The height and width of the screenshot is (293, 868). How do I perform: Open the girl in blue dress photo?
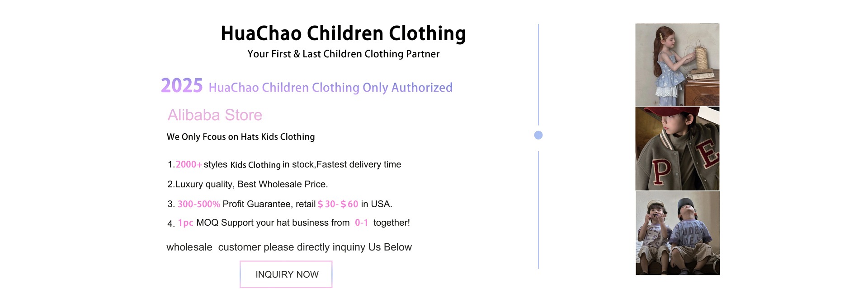point(677,65)
